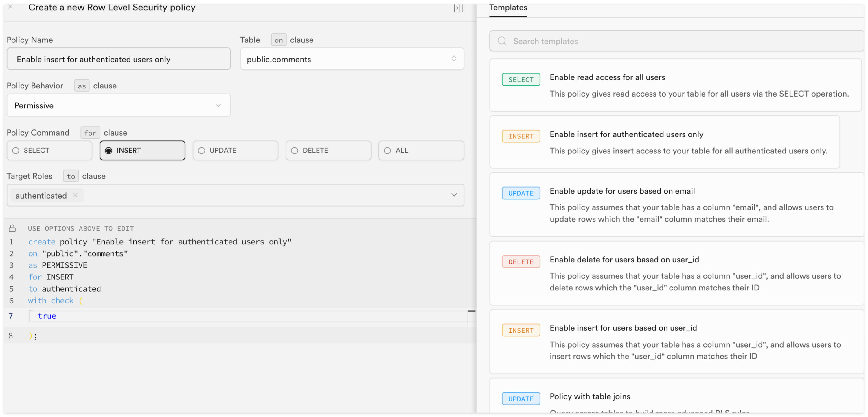Image resolution: width=868 pixels, height=417 pixels.
Task: Click into the Policy Name field
Action: (x=118, y=59)
